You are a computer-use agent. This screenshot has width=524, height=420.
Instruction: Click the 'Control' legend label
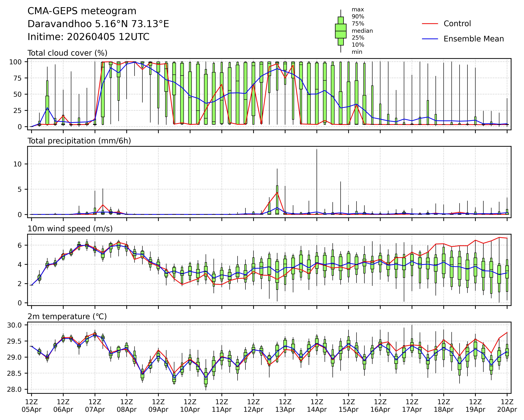click(457, 24)
